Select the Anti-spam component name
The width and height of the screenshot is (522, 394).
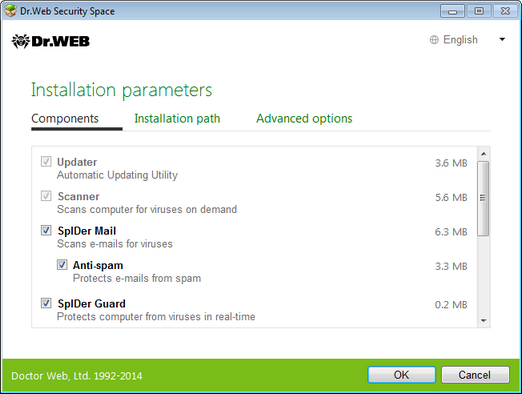[x=98, y=265]
